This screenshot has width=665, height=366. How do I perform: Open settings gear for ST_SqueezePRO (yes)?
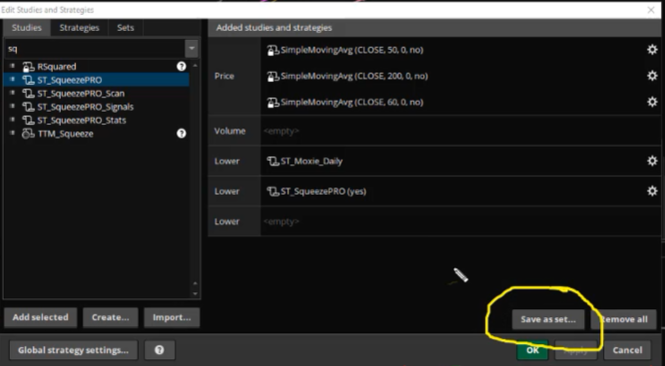click(652, 191)
